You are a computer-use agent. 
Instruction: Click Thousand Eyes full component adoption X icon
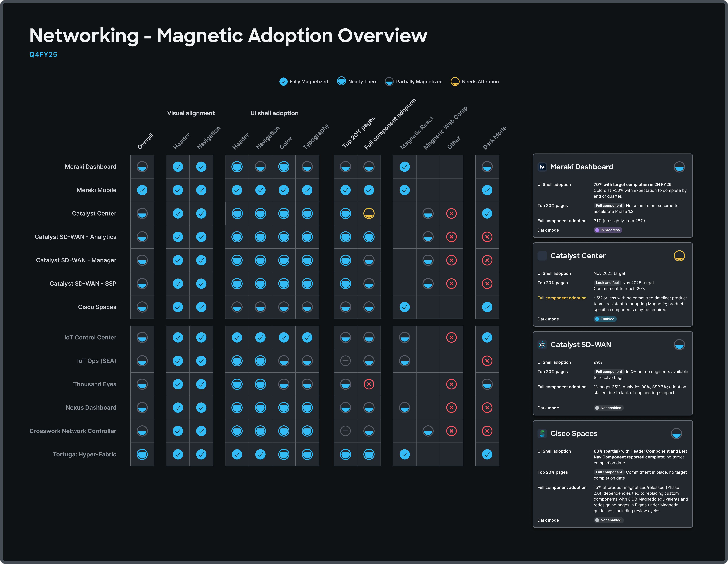[369, 384]
